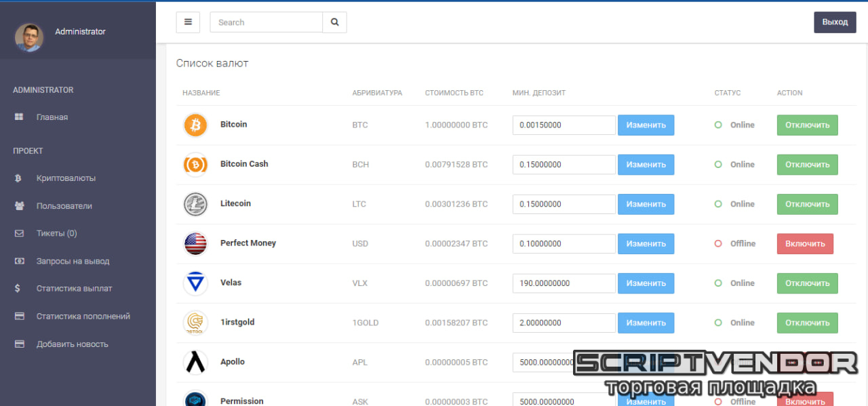Click the Litecoin silver coin icon

point(195,204)
